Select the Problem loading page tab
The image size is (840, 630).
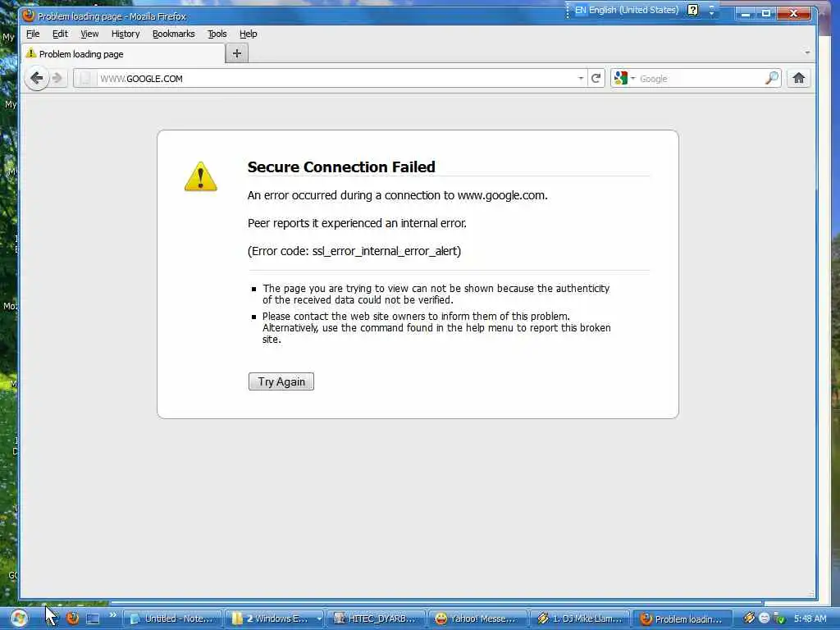[123, 54]
